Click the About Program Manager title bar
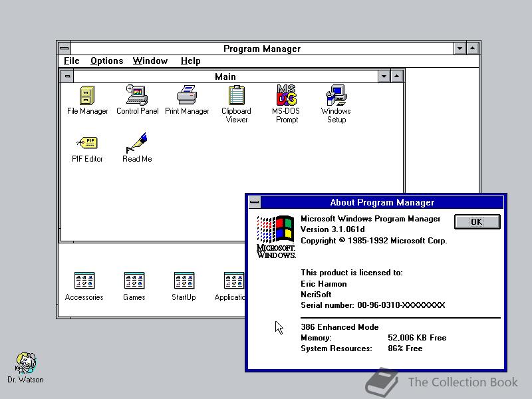Image resolution: width=532 pixels, height=399 pixels. 382,202
